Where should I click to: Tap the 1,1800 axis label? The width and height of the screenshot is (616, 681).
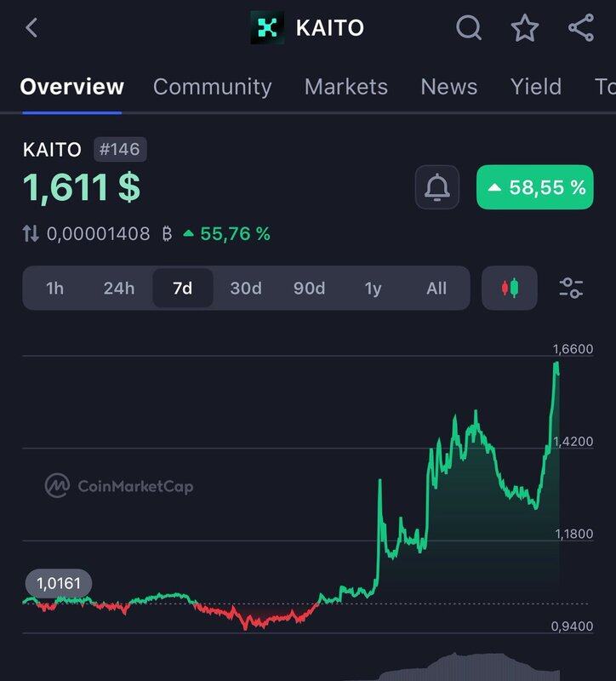click(573, 534)
